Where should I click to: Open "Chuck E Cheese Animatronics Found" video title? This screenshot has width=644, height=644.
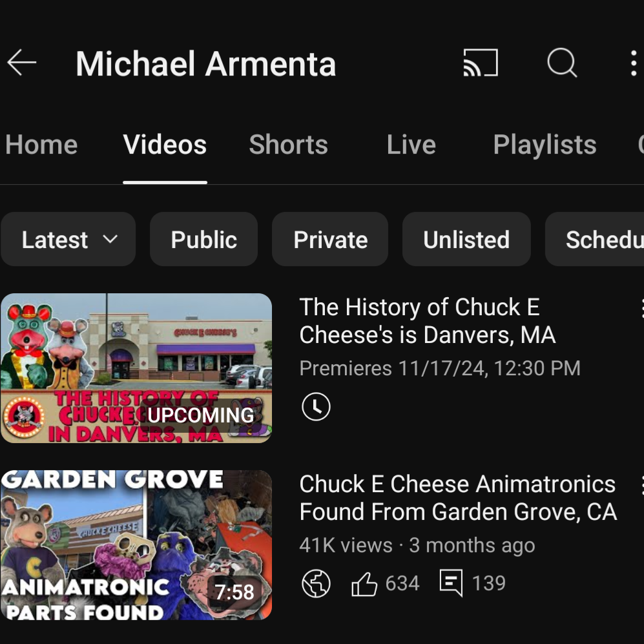pos(457,497)
